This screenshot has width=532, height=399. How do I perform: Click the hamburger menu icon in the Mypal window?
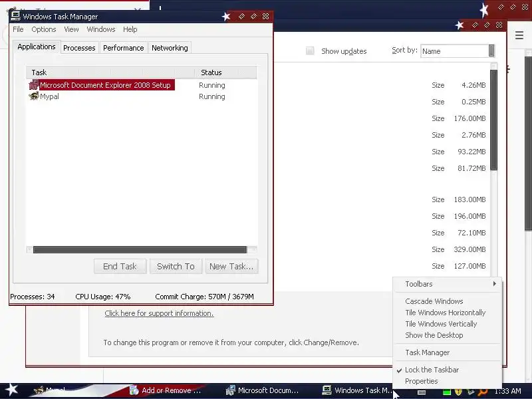(519, 35)
